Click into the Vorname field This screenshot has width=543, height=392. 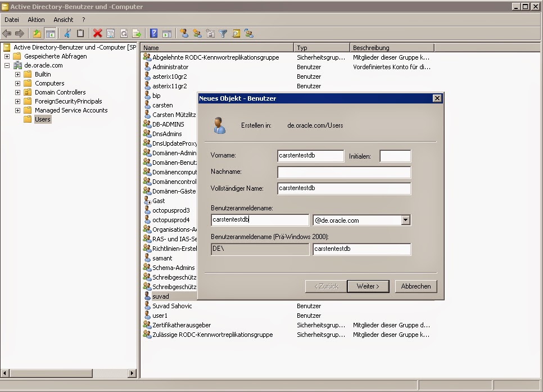pyautogui.click(x=311, y=156)
